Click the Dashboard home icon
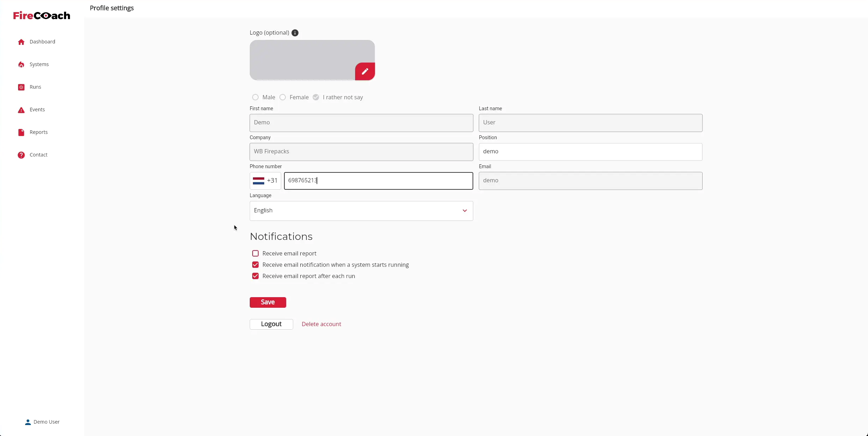The image size is (868, 436). (21, 42)
